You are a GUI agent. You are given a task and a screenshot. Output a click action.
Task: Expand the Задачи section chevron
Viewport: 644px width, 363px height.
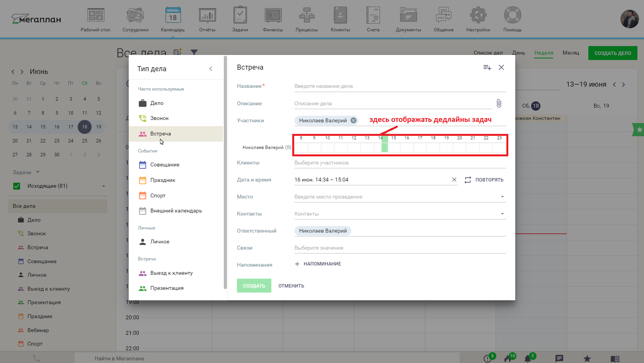tap(38, 172)
